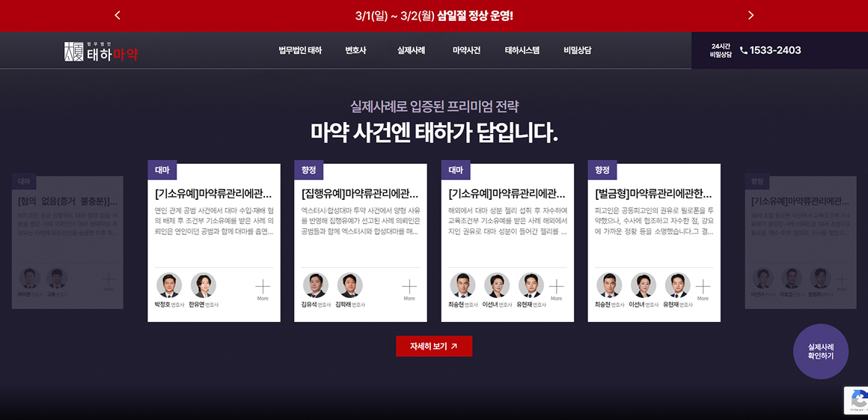The height and width of the screenshot is (420, 868).
Task: Click the More plus icon on third card
Action: (x=556, y=286)
